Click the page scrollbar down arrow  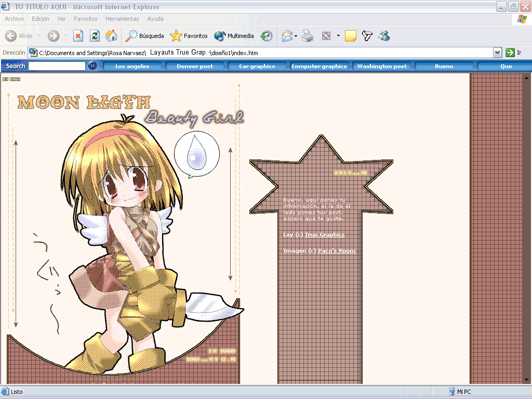click(x=526, y=380)
